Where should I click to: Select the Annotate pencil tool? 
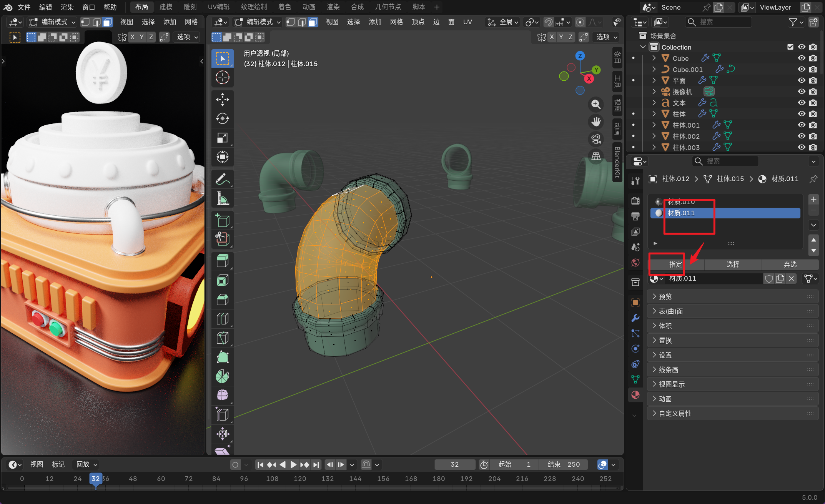pos(222,179)
